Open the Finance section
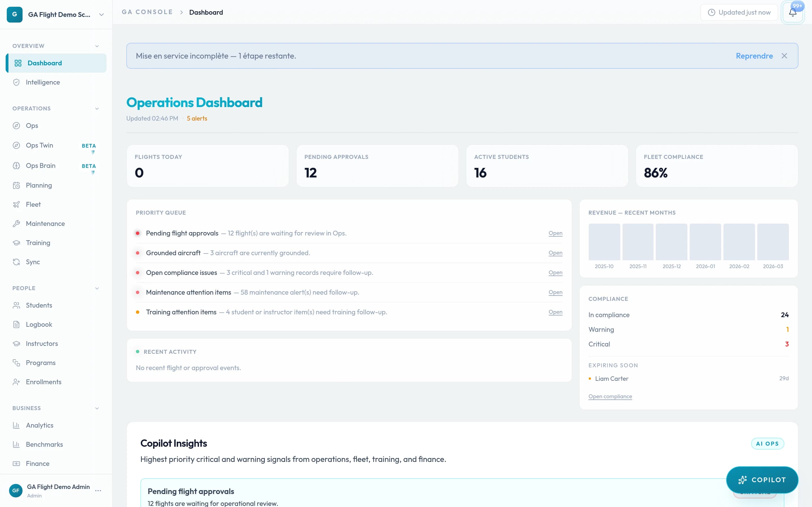This screenshot has height=507, width=812. tap(37, 463)
